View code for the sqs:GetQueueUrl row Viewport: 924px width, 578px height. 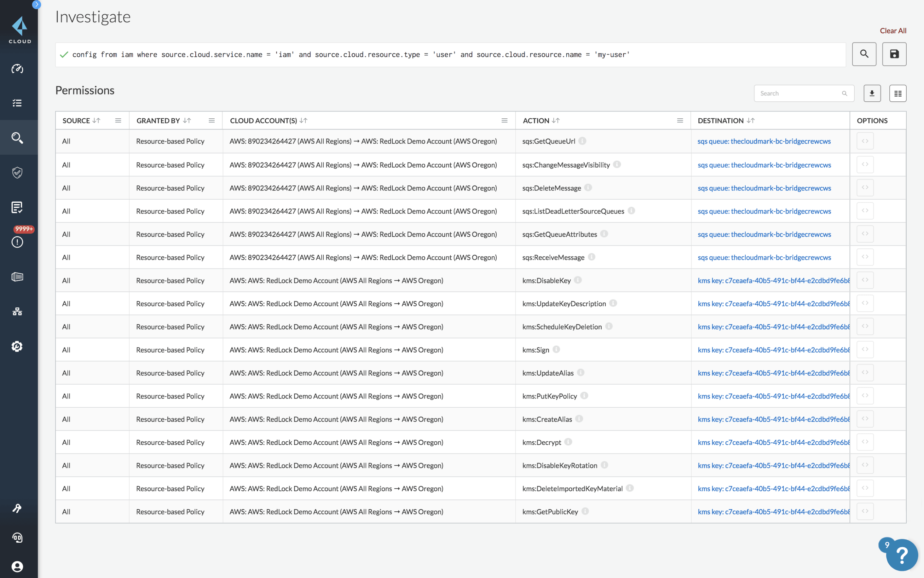coord(865,141)
